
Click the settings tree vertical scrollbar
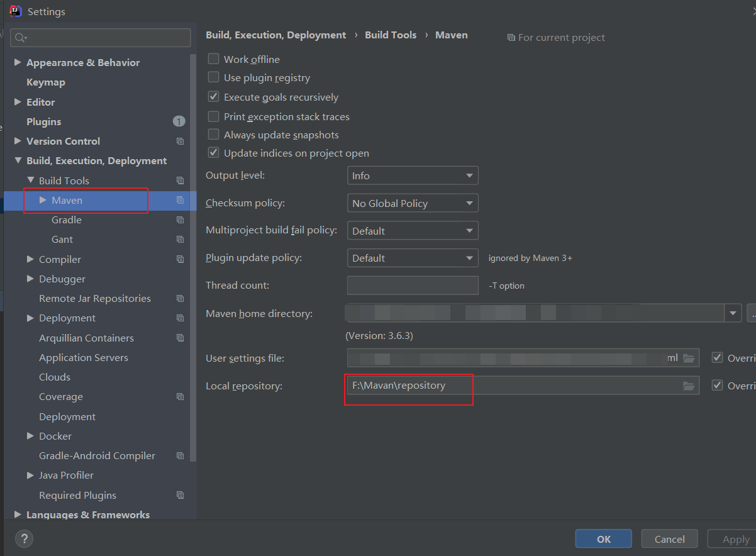(x=193, y=258)
